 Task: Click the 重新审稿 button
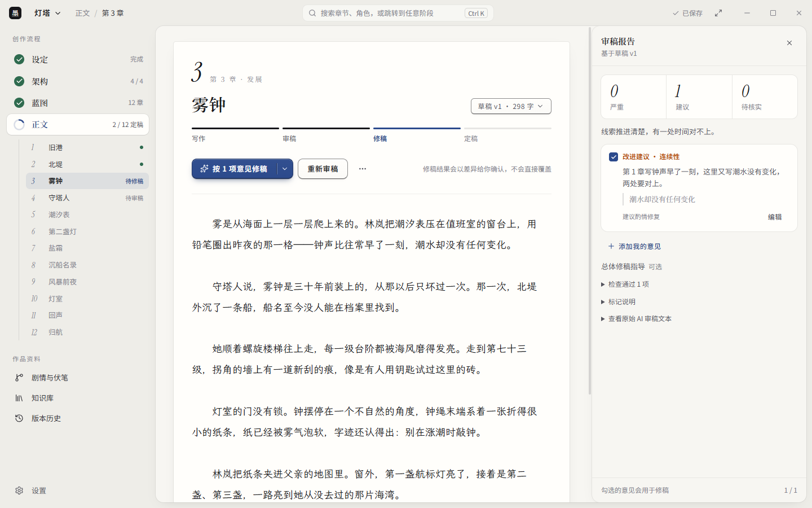[323, 169]
